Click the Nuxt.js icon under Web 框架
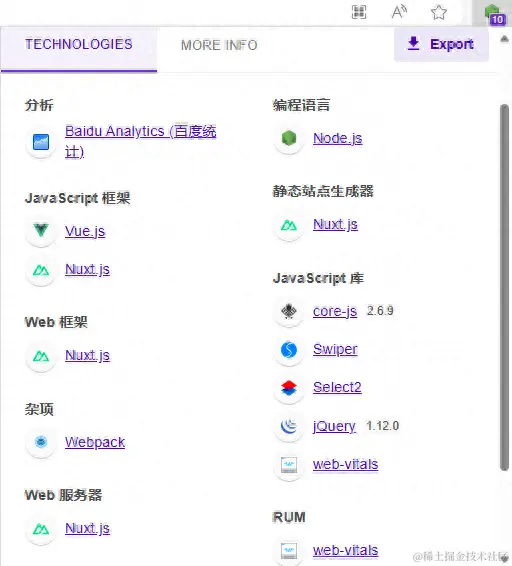This screenshot has height=566, width=512. pyautogui.click(x=41, y=357)
